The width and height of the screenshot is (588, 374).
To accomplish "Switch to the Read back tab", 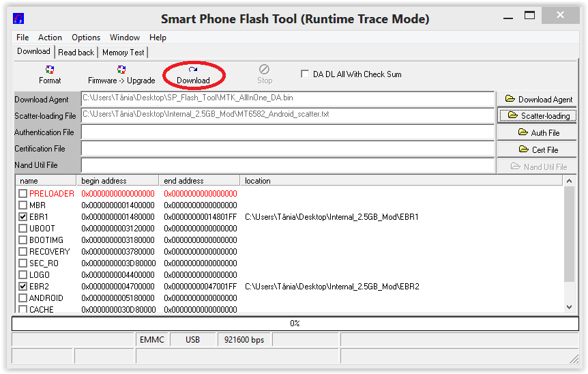I will tap(76, 53).
